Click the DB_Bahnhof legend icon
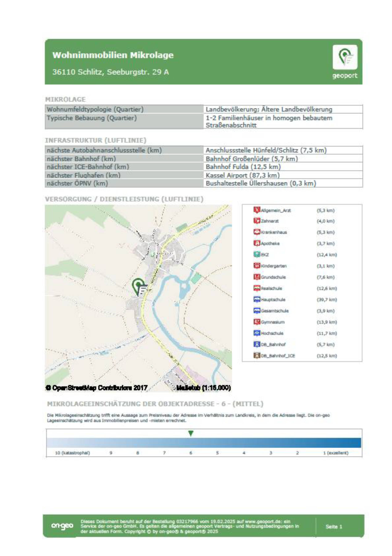392x556 pixels. click(x=256, y=344)
